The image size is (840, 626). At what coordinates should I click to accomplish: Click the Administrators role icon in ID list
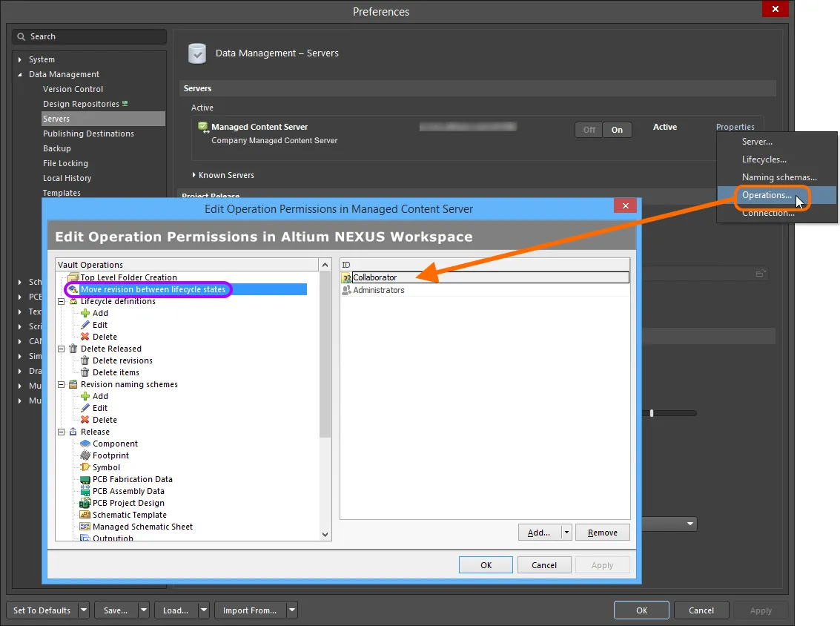(x=347, y=290)
